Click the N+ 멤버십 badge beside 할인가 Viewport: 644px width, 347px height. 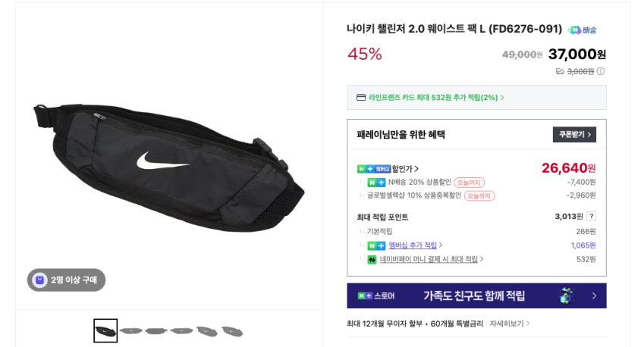373,168
